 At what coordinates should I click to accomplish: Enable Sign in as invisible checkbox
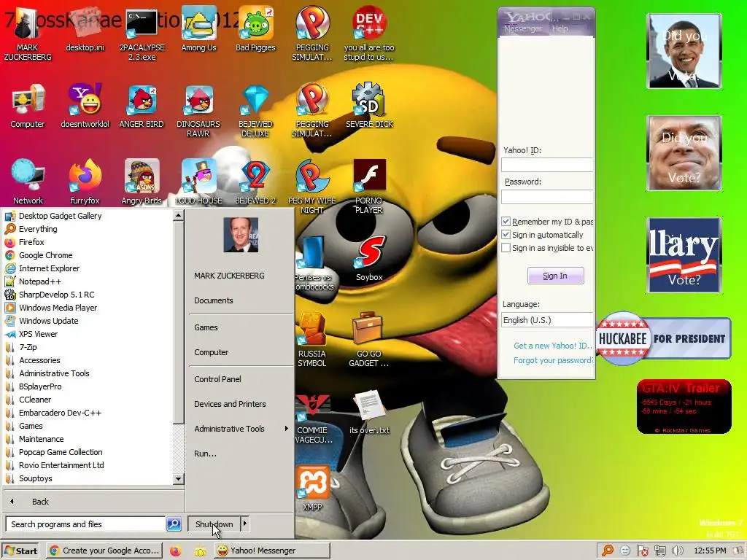tap(506, 248)
